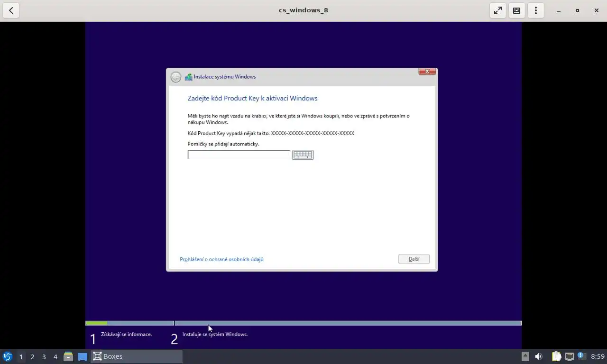Click the Instaluje se systém Windows label
Screen dimensions: 607x364
(x=215, y=334)
